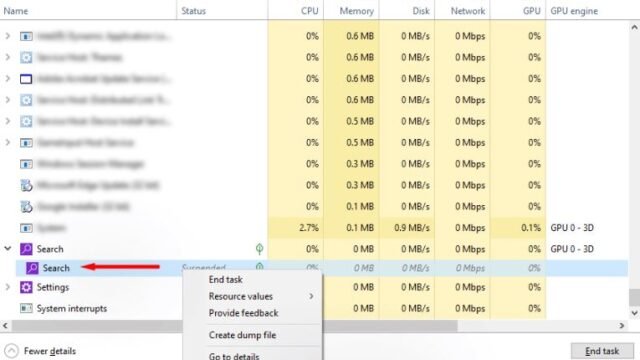Expand the Settings process group
The height and width of the screenshot is (360, 640).
[x=7, y=287]
